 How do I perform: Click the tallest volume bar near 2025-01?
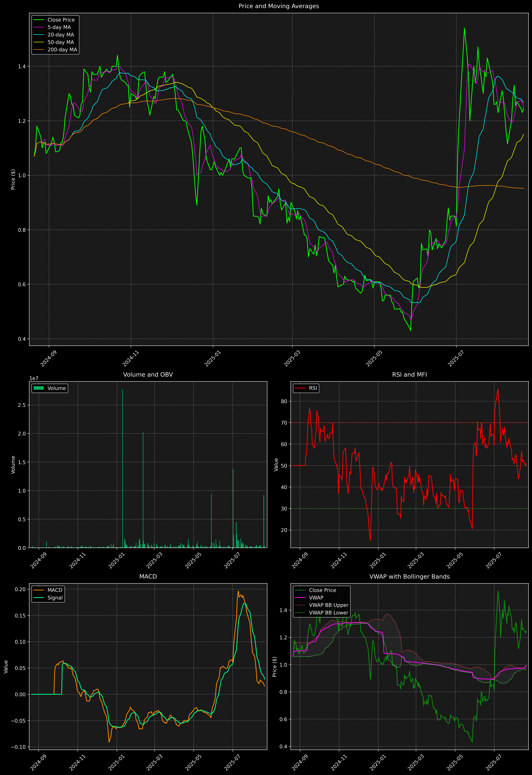[123, 467]
